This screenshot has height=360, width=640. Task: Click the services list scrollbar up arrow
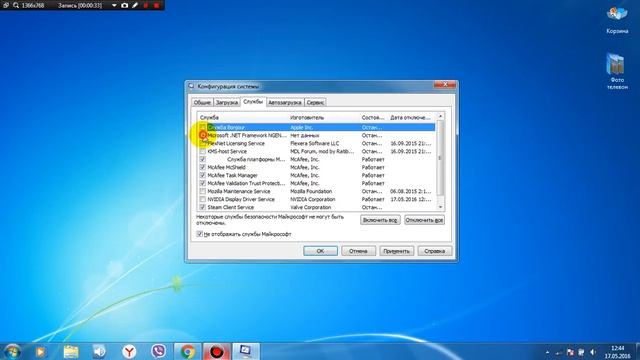[440, 116]
